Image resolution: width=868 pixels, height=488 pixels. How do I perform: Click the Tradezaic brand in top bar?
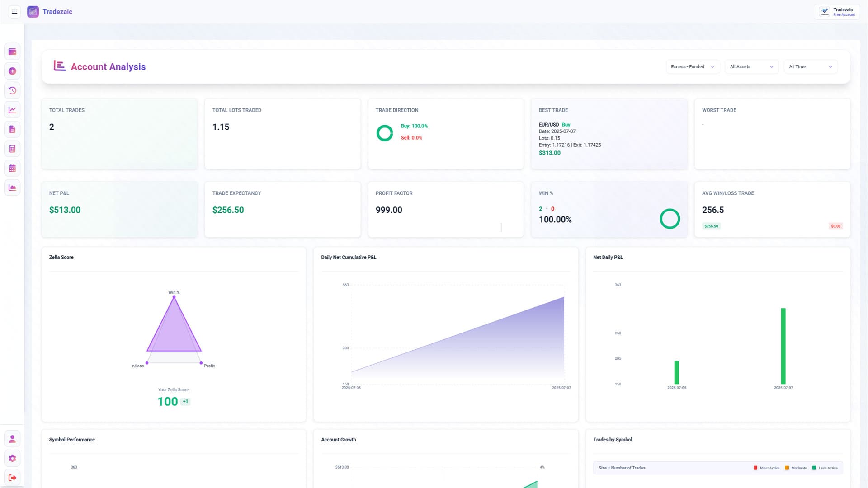click(50, 11)
